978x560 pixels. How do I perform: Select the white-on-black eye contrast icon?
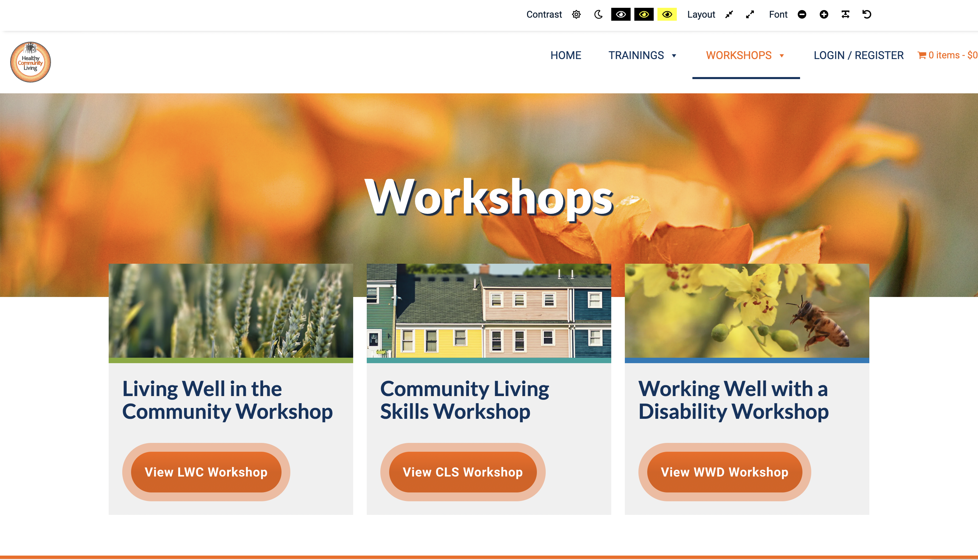pos(620,14)
